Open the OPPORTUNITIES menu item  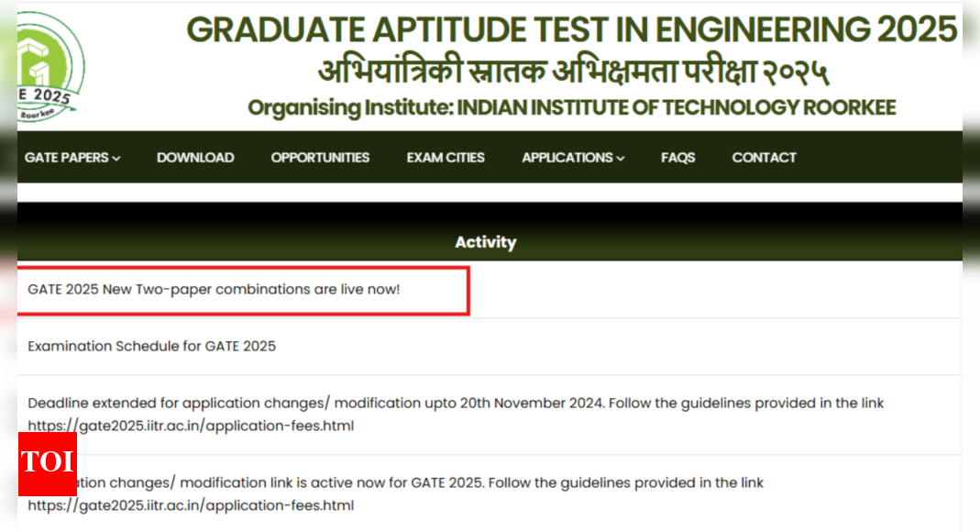(x=320, y=157)
